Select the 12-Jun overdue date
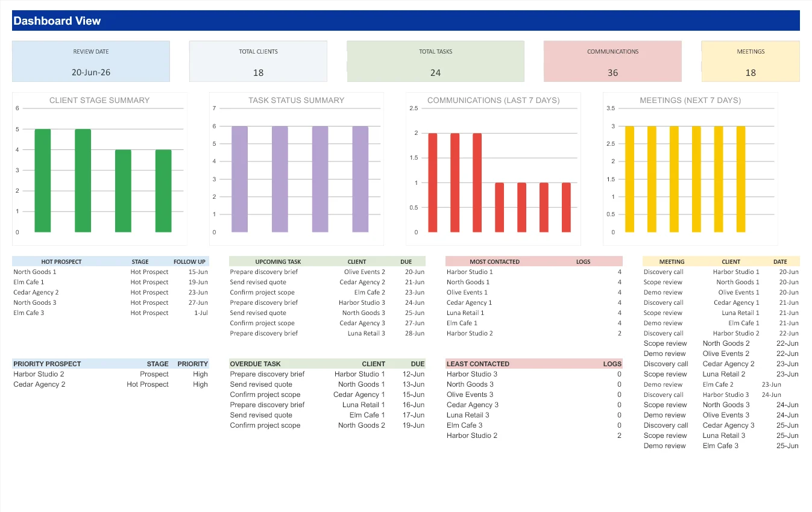The image size is (812, 512). click(x=414, y=374)
